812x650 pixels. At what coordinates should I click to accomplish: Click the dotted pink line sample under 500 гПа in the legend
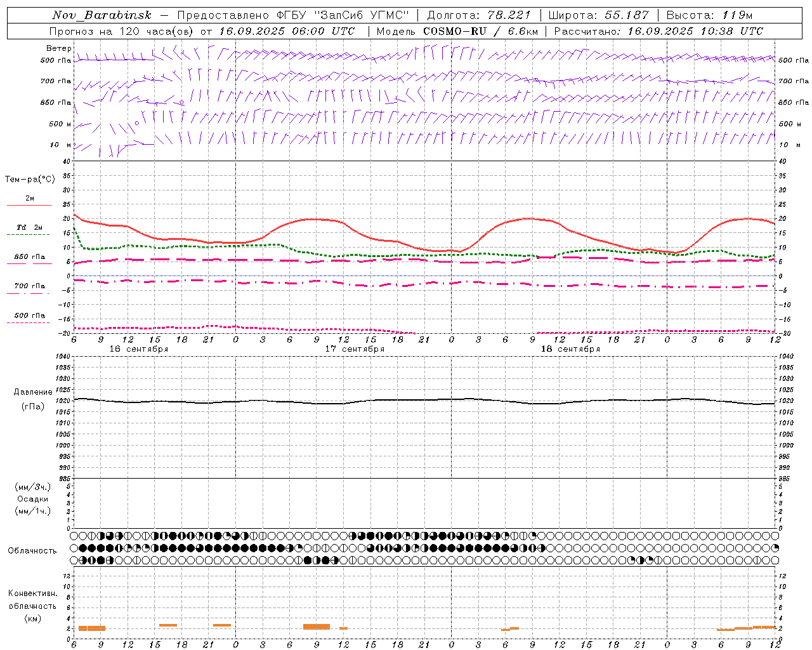(x=28, y=323)
